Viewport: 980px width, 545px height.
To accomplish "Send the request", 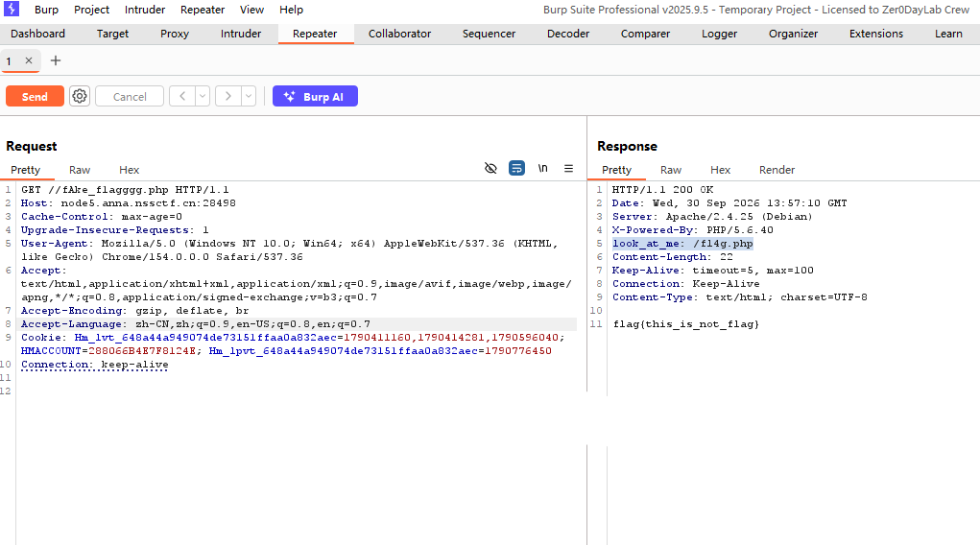I will click(x=35, y=96).
